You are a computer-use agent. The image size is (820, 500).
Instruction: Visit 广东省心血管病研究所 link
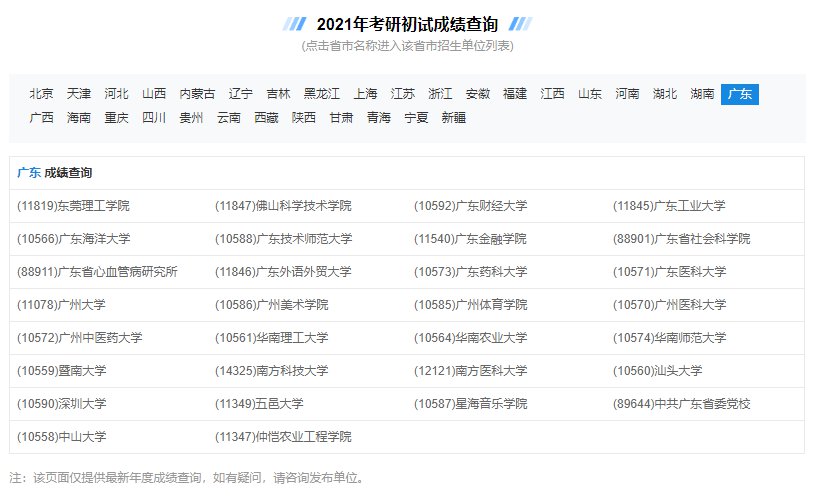point(98,272)
